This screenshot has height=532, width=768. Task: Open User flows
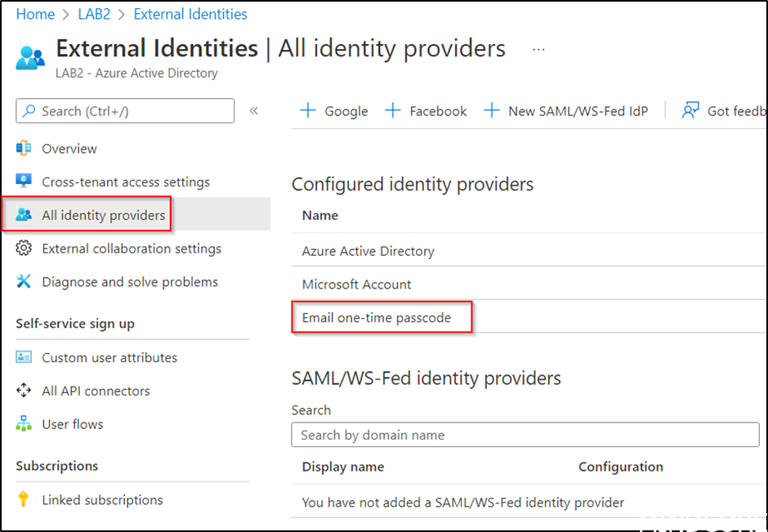tap(73, 424)
